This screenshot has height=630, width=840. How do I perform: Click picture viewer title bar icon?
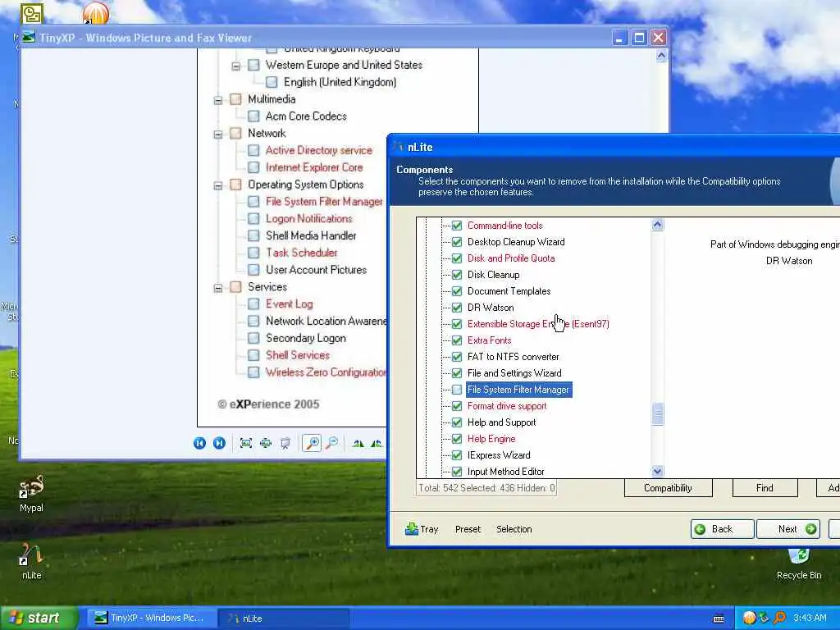tap(29, 38)
